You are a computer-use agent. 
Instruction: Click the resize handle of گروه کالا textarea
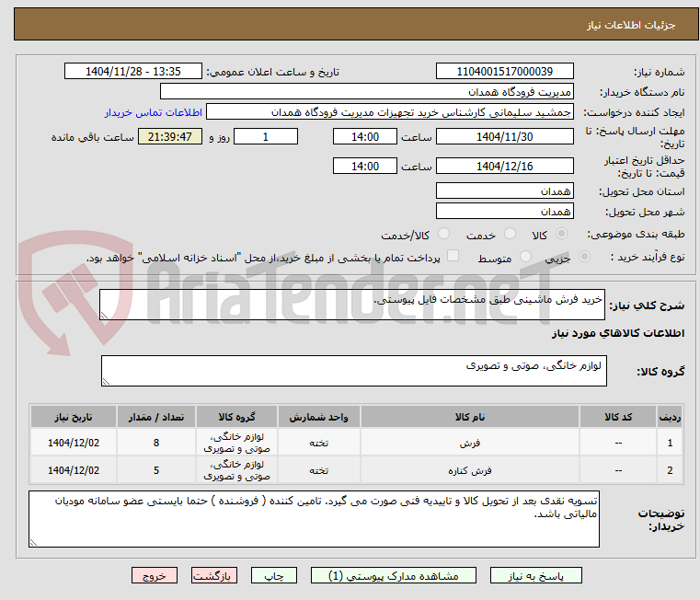point(106,382)
